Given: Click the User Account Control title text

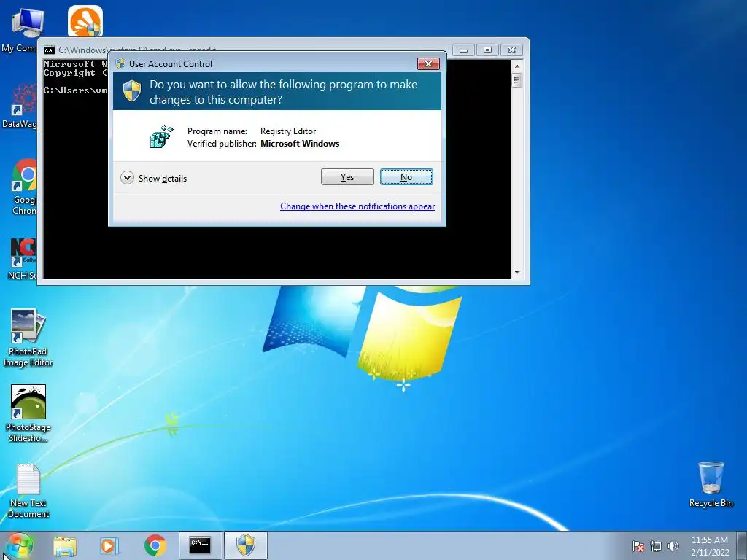Looking at the screenshot, I should click(171, 64).
